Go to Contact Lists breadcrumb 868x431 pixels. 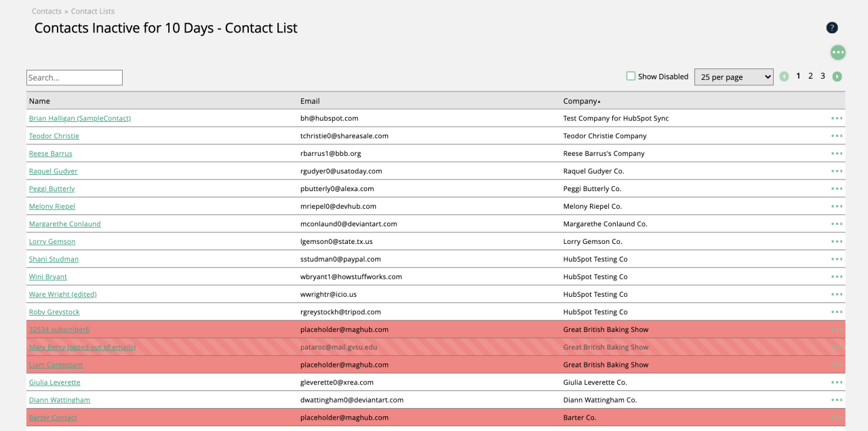pos(93,12)
